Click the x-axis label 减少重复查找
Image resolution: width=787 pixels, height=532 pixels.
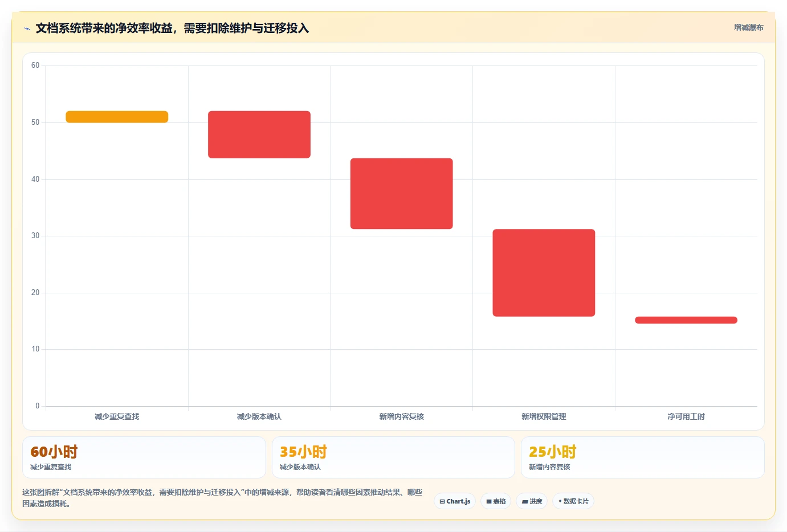click(x=117, y=416)
